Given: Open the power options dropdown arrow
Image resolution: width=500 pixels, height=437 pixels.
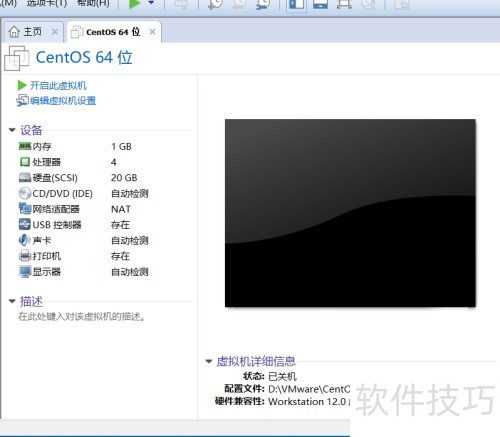Looking at the screenshot, I should pyautogui.click(x=151, y=3).
